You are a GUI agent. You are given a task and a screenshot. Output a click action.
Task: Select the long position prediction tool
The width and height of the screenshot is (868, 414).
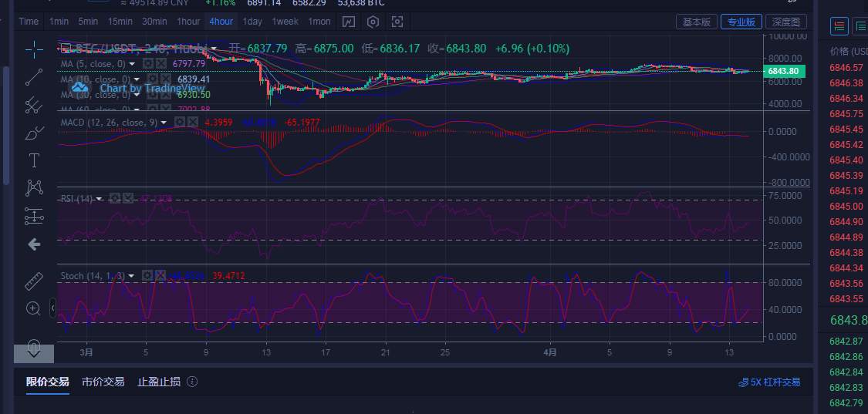[x=34, y=217]
